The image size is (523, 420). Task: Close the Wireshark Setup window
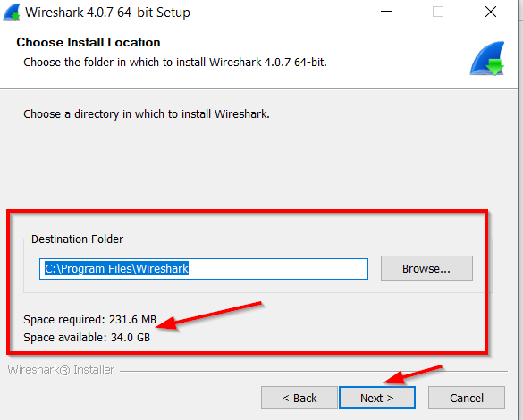[491, 12]
